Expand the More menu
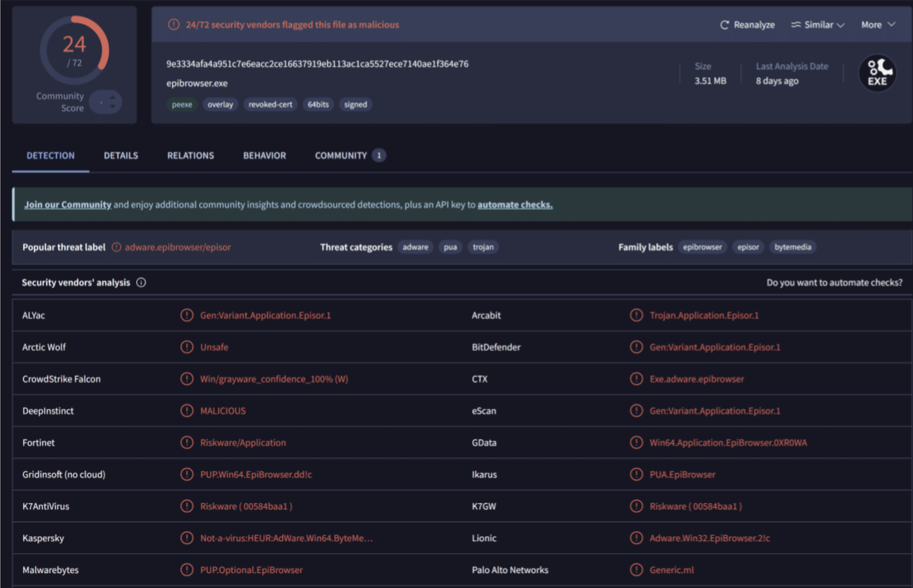The width and height of the screenshot is (913, 588). pos(878,25)
